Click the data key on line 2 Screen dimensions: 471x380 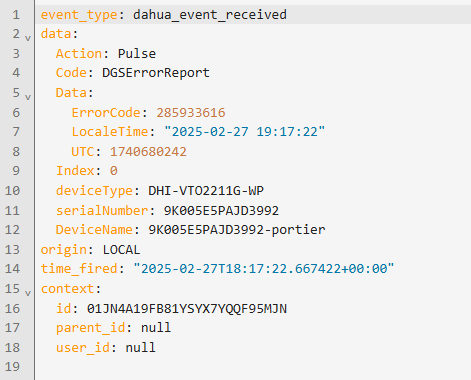pos(56,34)
